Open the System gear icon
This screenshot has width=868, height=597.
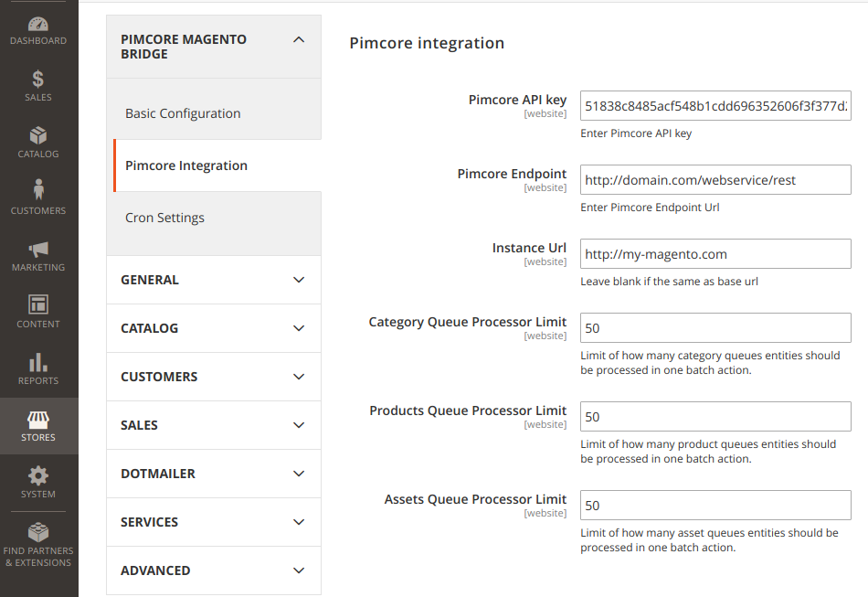point(38,475)
